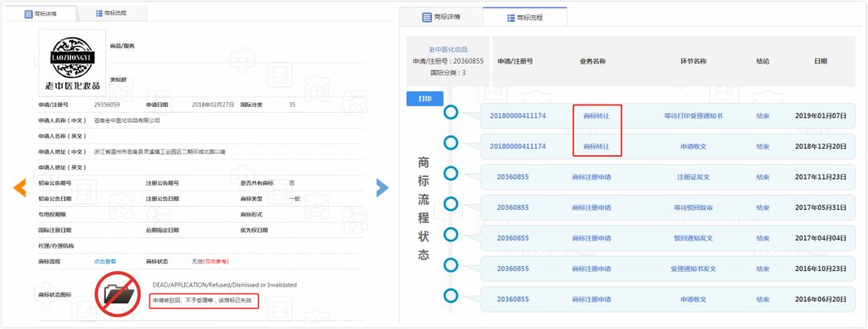Click registration number 29356059

[x=107, y=104]
